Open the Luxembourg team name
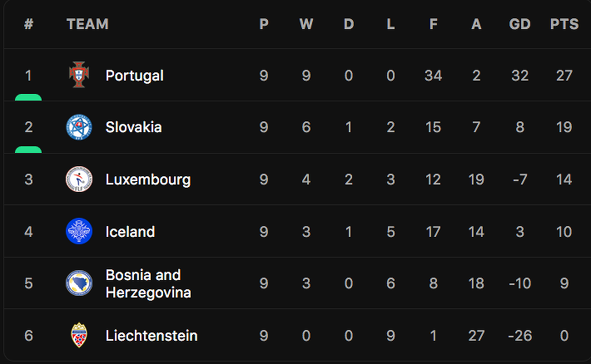591x364 pixels. pos(148,179)
